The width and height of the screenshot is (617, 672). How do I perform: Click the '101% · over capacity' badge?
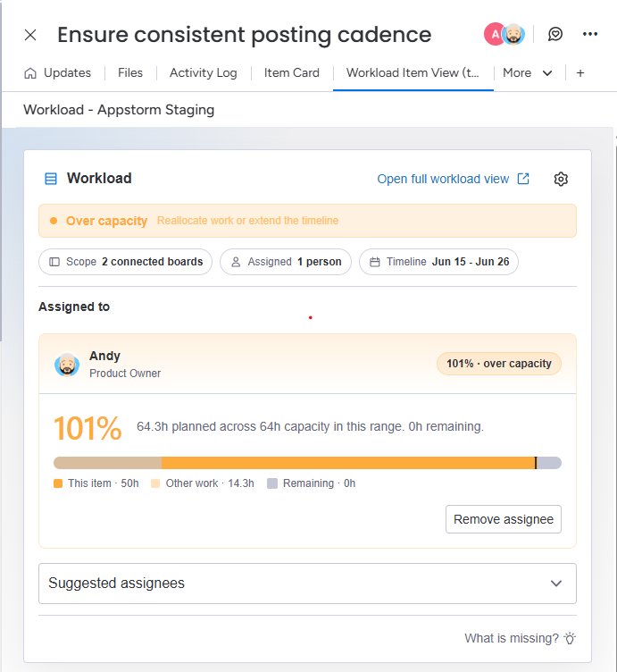[x=499, y=364]
